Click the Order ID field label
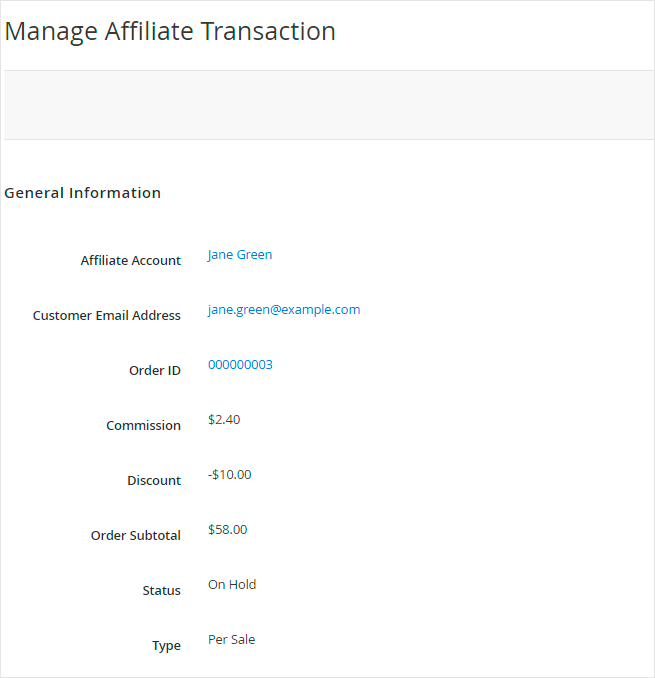The width and height of the screenshot is (655, 678). pyautogui.click(x=155, y=371)
